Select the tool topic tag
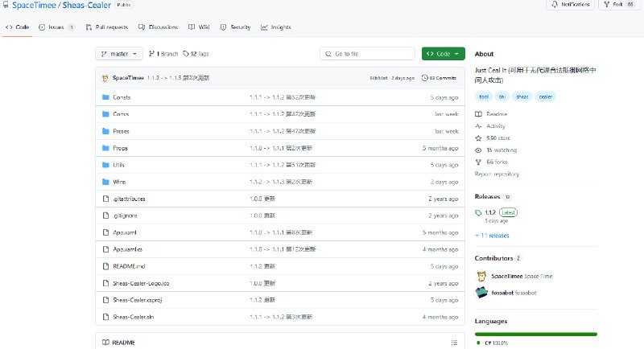Viewport: 644px width, 349px height. (x=484, y=96)
